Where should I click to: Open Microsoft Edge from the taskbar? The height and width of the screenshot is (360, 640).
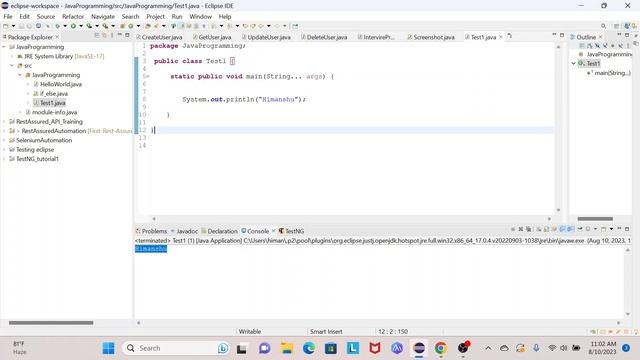[309, 348]
